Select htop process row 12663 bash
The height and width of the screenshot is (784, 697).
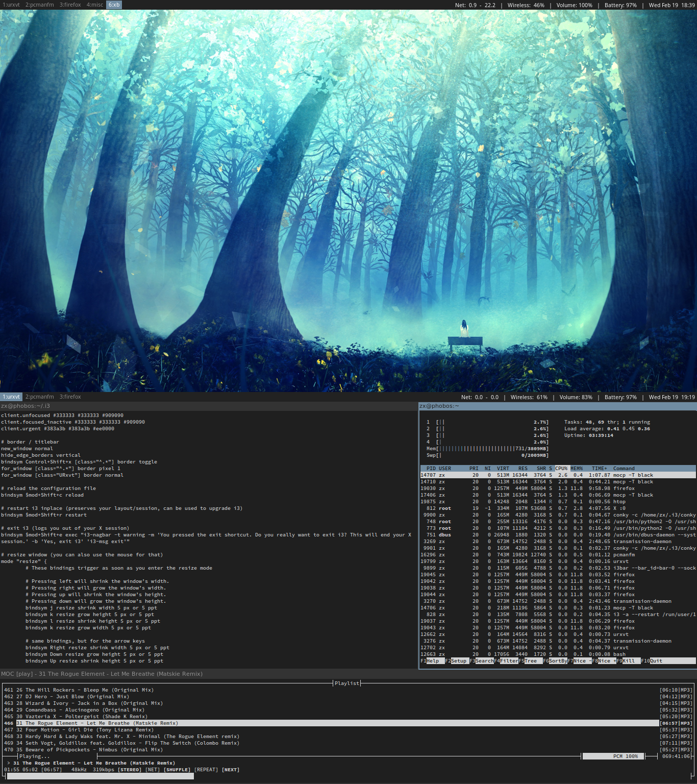point(558,654)
